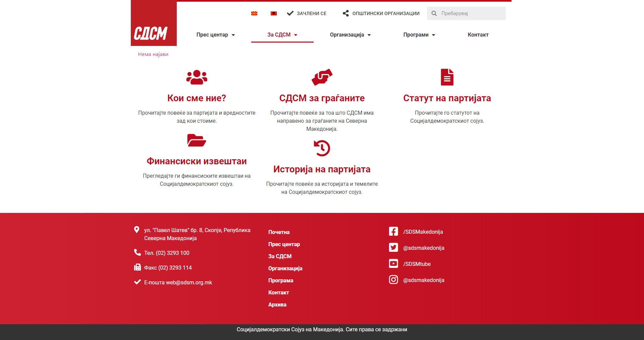Switch language via the Albanian flag icon

point(274,13)
